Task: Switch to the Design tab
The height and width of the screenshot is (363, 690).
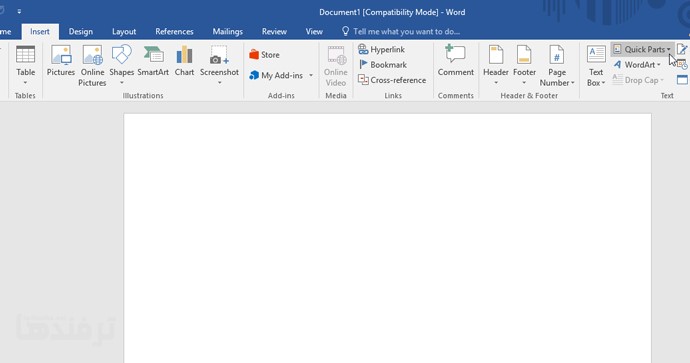Action: click(x=81, y=32)
